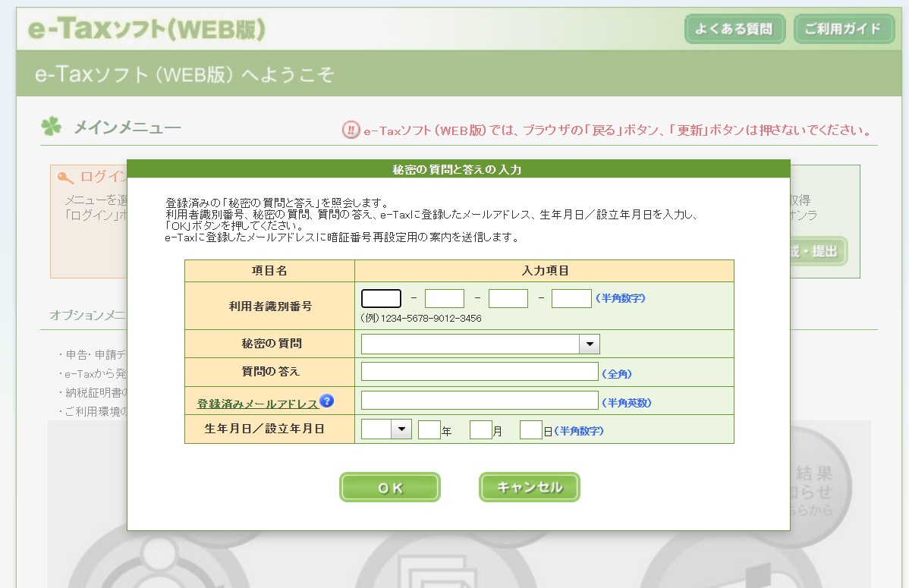Screen dimensions: 909x588
Task: Click the 年 (year) input field
Action: point(429,429)
